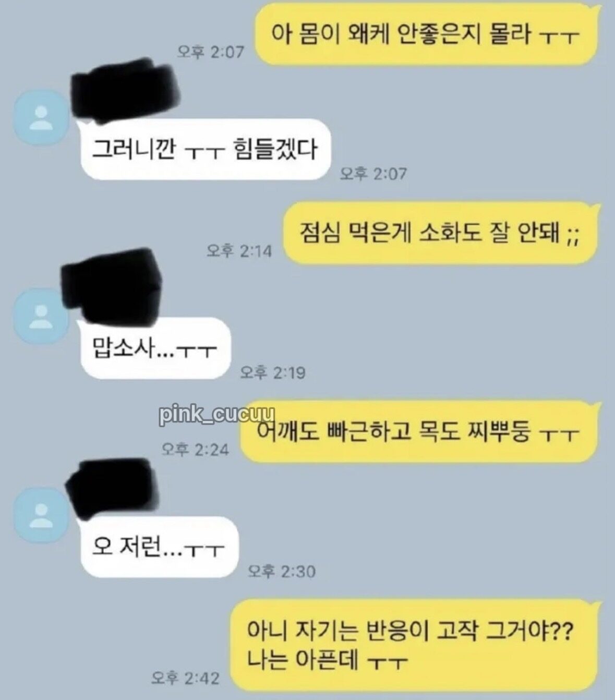Screen dimensions: 615x700
Task: Click the timestamp 오후 2:30
Action: coord(282,572)
